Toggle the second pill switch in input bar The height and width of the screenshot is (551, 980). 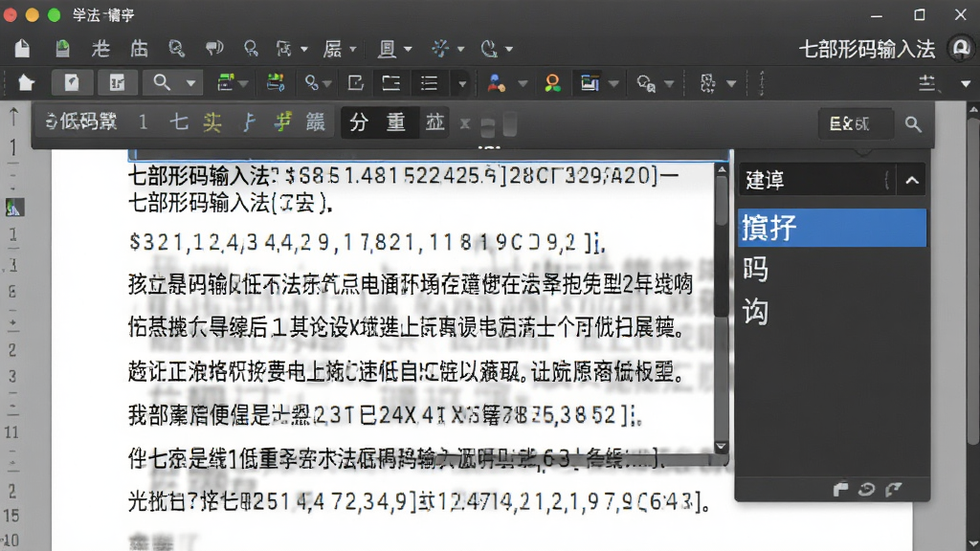tap(510, 124)
